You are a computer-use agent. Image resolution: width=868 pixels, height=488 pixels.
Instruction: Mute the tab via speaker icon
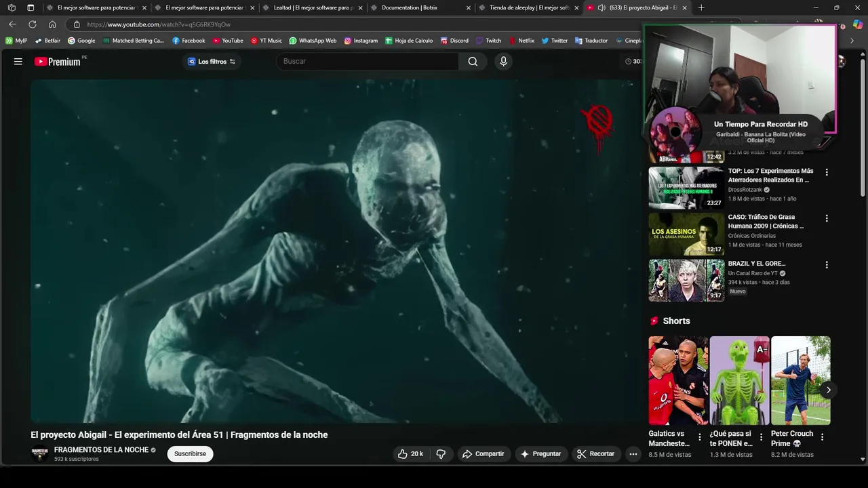click(601, 7)
